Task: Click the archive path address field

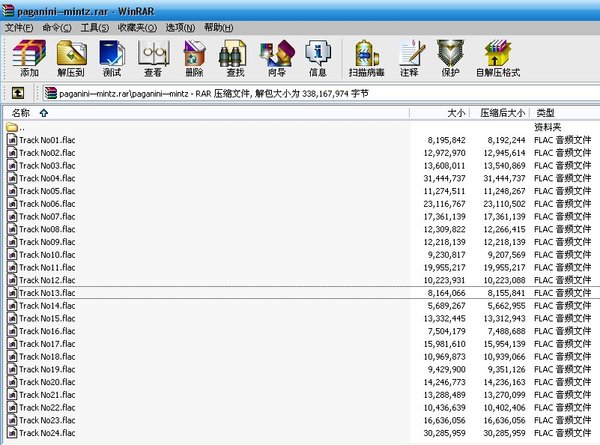Action: coord(321,93)
